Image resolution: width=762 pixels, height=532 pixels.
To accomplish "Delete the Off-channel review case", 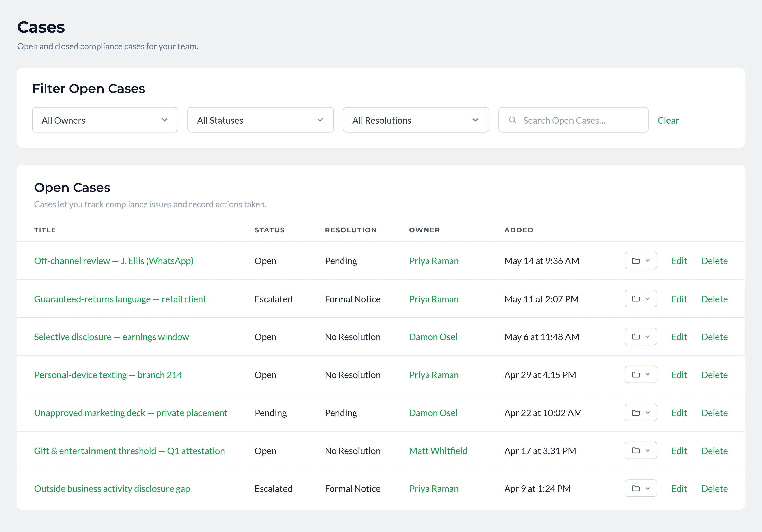I will (x=714, y=261).
